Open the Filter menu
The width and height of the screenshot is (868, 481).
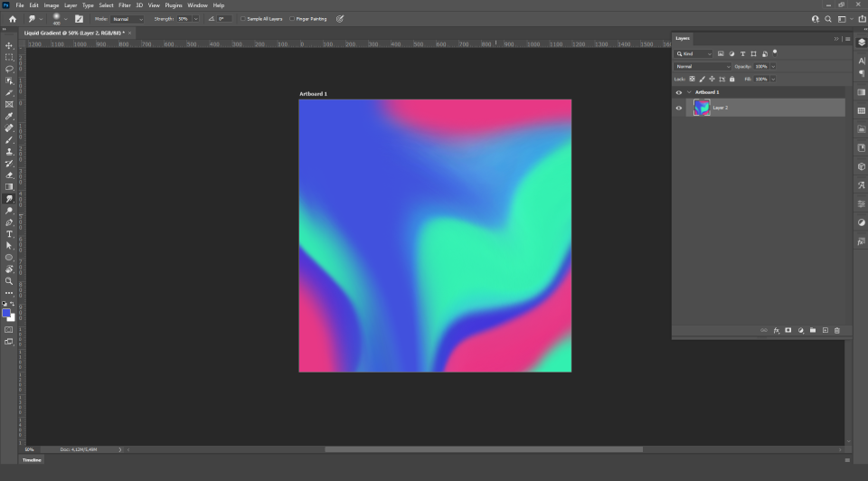[x=124, y=5]
